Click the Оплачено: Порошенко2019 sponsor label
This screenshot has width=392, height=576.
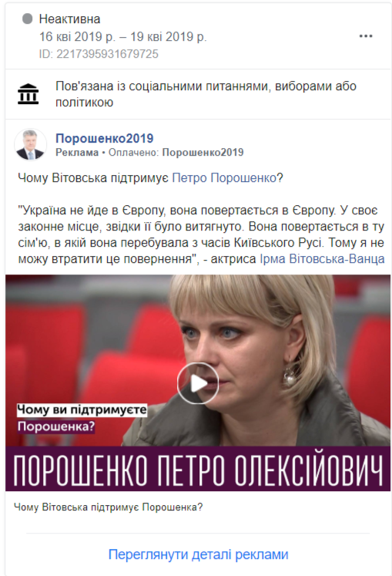(x=176, y=153)
